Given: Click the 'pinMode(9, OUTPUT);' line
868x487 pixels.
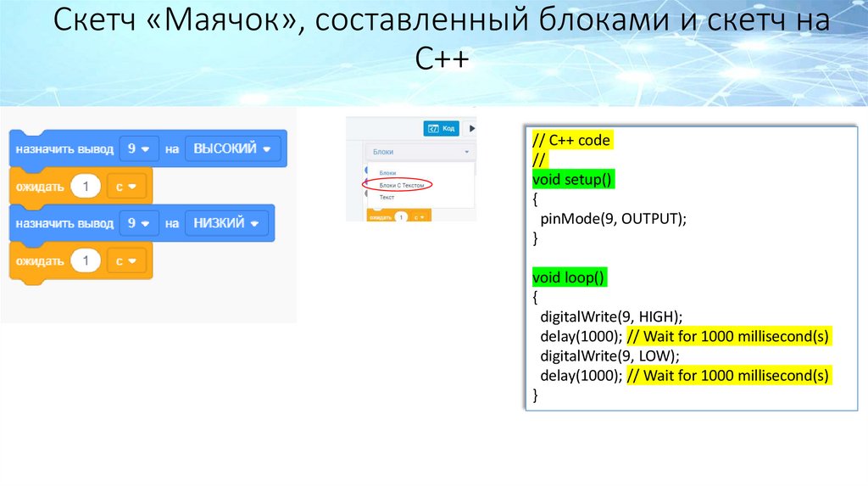Looking at the screenshot, I should [614, 219].
